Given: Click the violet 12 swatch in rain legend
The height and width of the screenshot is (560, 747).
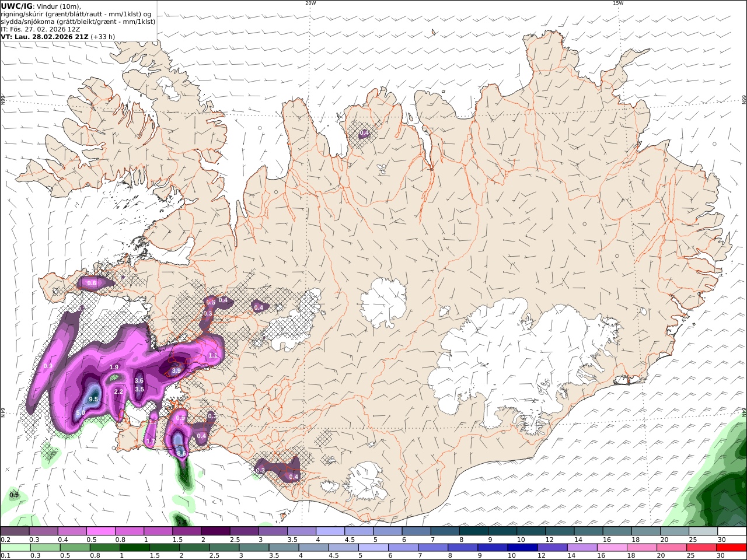Looking at the screenshot, I should point(553,548).
